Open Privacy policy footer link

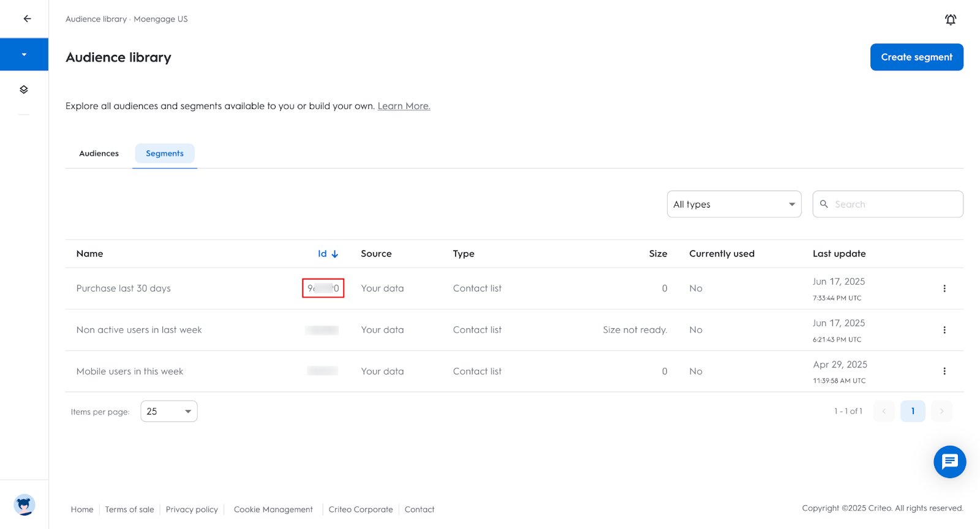coord(192,509)
